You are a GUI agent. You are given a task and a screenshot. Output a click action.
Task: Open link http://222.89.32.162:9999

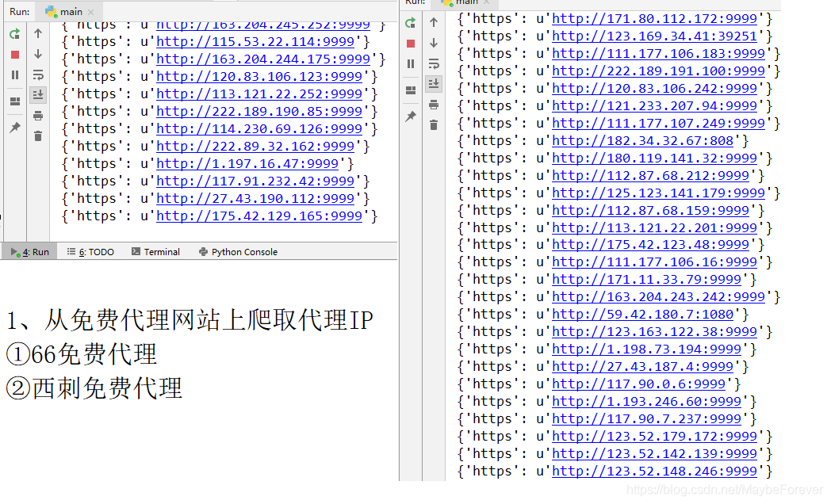click(255, 146)
